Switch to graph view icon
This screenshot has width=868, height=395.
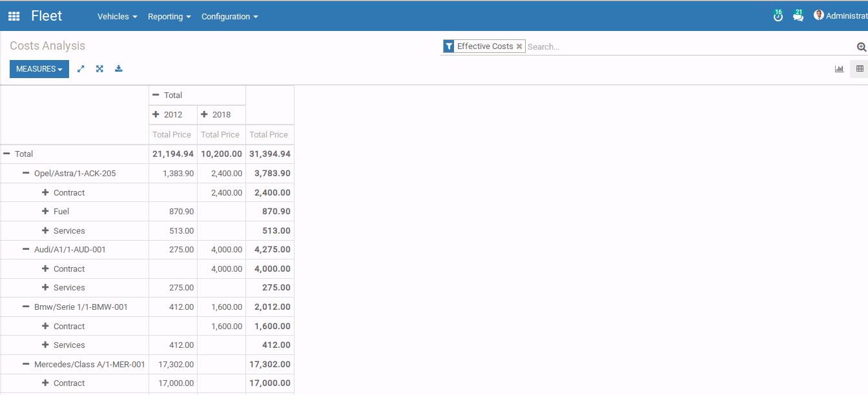pyautogui.click(x=839, y=68)
